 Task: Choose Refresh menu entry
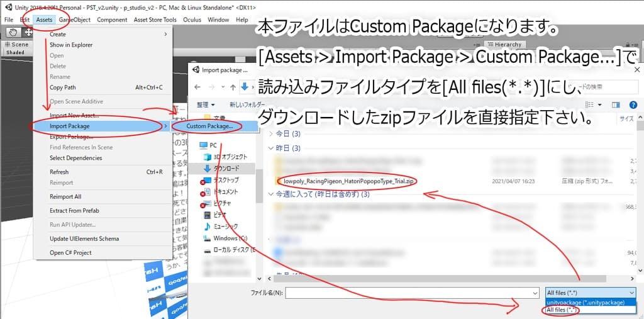click(x=103, y=172)
